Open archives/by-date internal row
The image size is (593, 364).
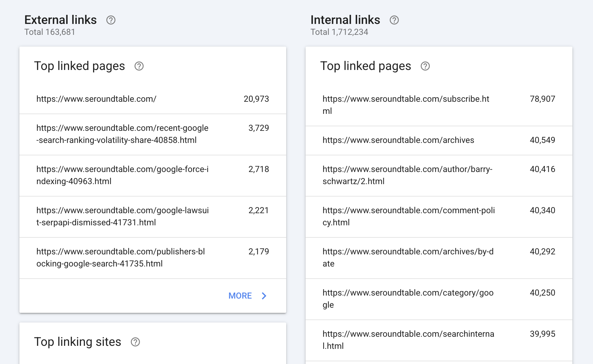tap(439, 258)
